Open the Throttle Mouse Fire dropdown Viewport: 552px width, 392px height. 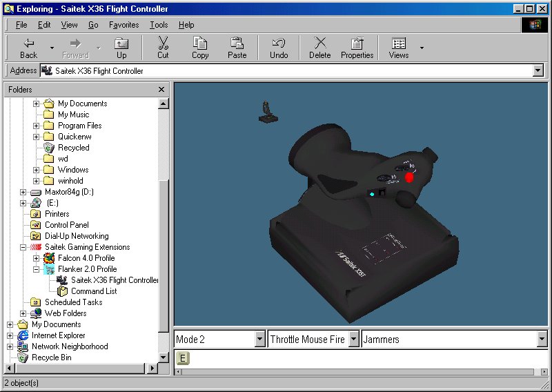tap(354, 339)
